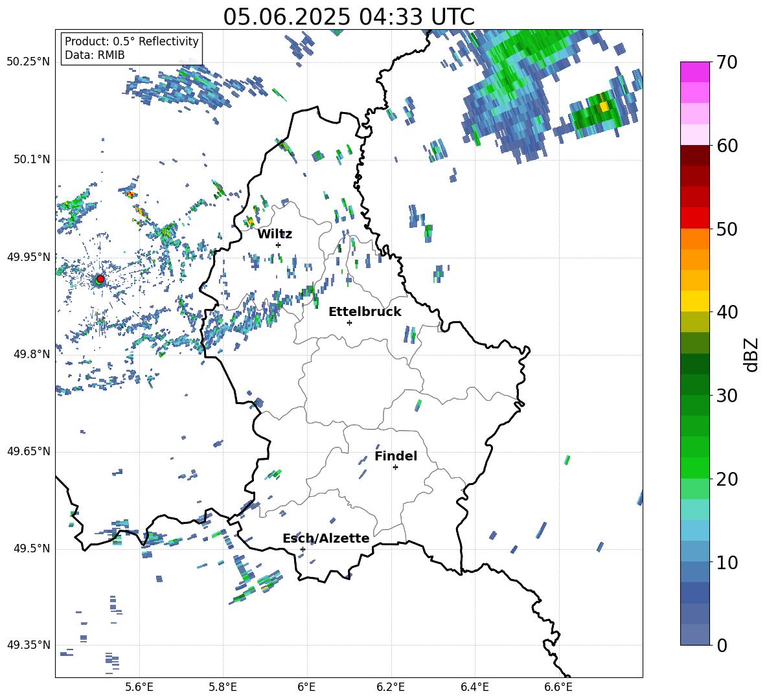Image resolution: width=767 pixels, height=700 pixels.
Task: Click the 'dBZ' colorbar axis label
Action: pyautogui.click(x=752, y=354)
